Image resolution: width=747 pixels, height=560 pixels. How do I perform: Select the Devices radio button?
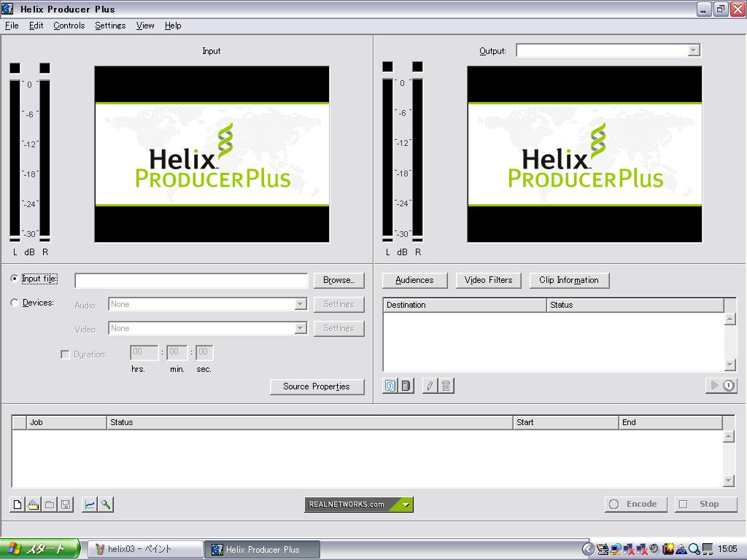pos(15,303)
